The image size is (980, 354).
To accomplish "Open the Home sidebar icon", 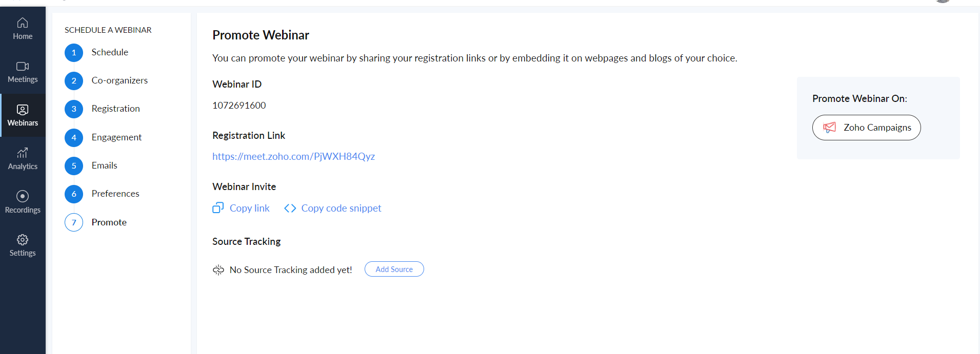I will (x=23, y=23).
